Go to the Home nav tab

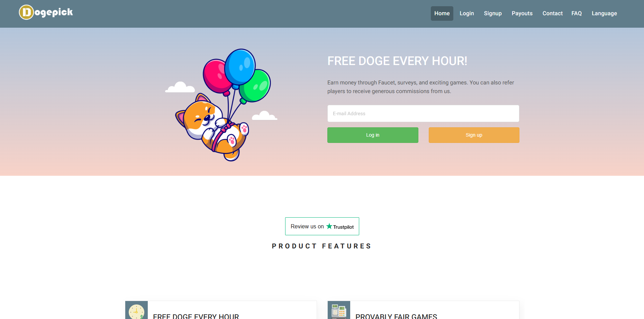tap(442, 13)
